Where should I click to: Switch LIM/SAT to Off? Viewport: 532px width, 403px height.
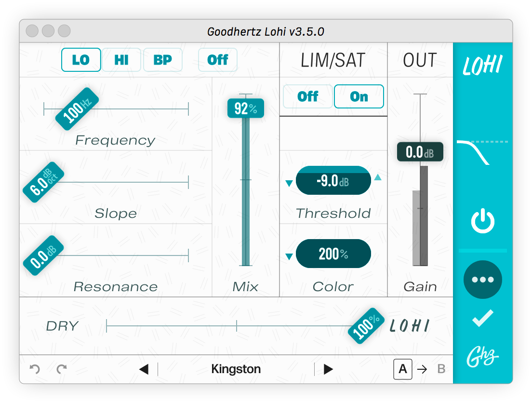pyautogui.click(x=308, y=96)
